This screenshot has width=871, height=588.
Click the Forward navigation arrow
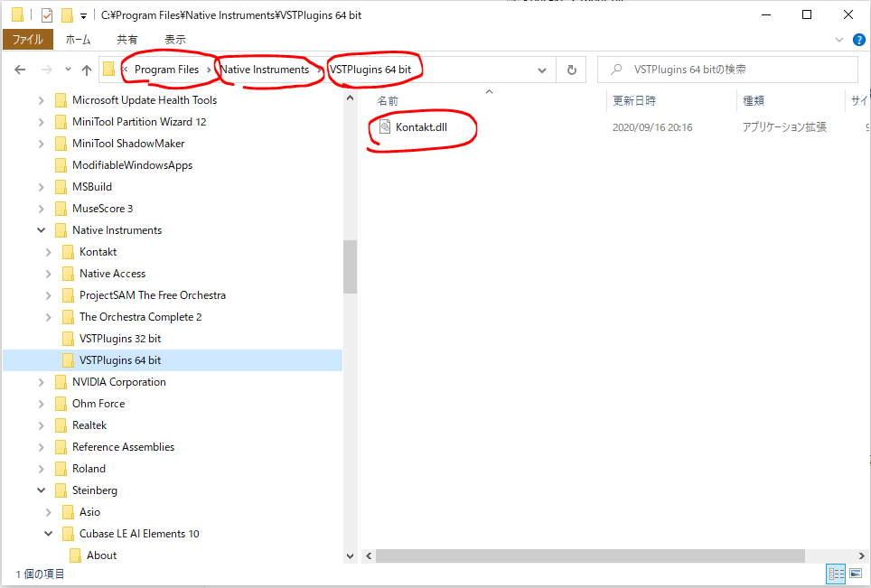point(47,70)
